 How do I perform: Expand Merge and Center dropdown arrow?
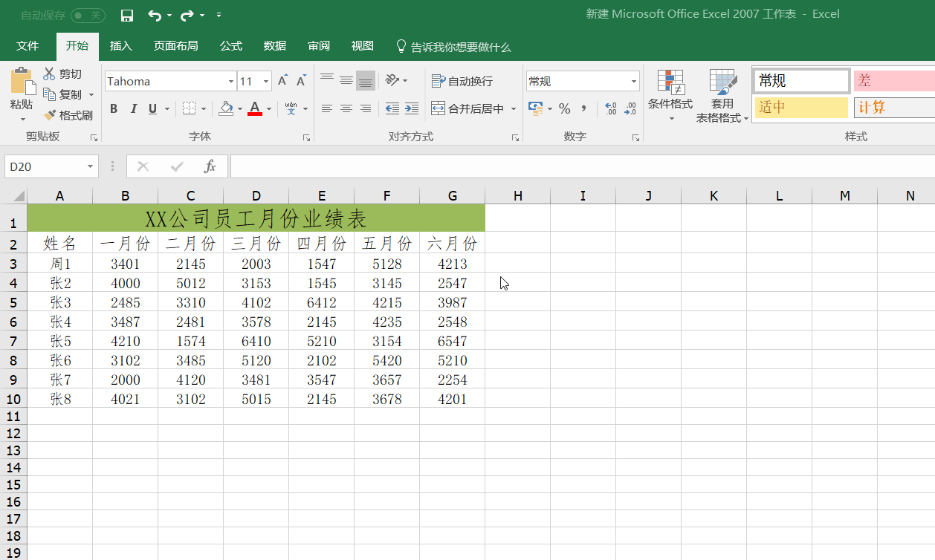coord(514,109)
